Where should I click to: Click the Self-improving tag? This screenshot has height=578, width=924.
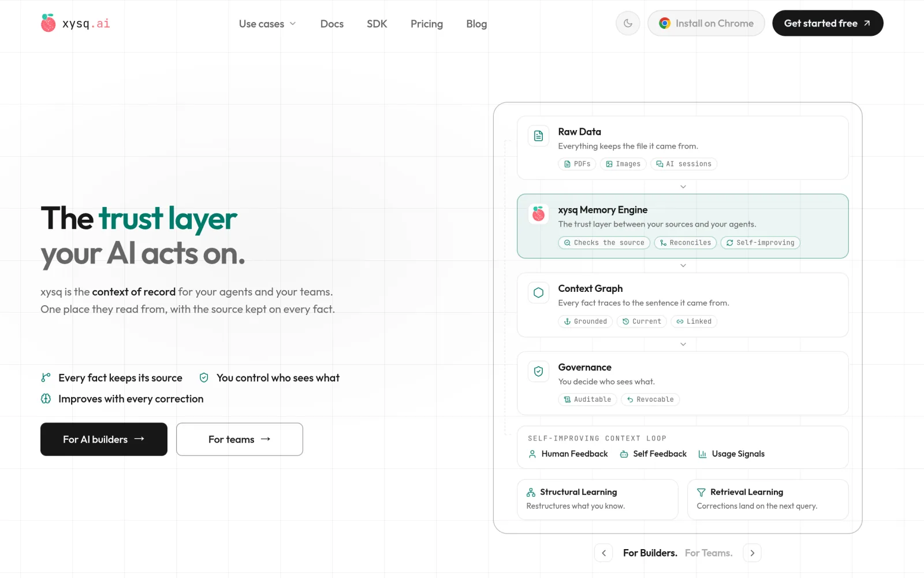tap(761, 243)
